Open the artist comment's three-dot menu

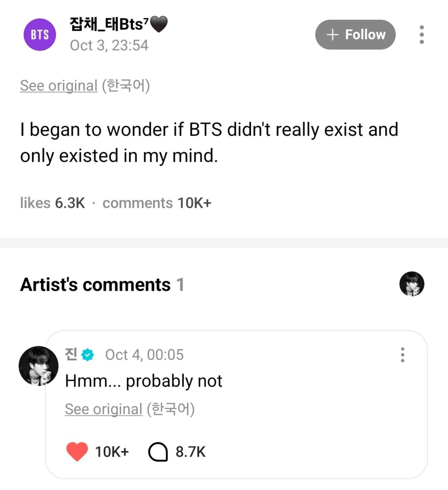coord(403,355)
